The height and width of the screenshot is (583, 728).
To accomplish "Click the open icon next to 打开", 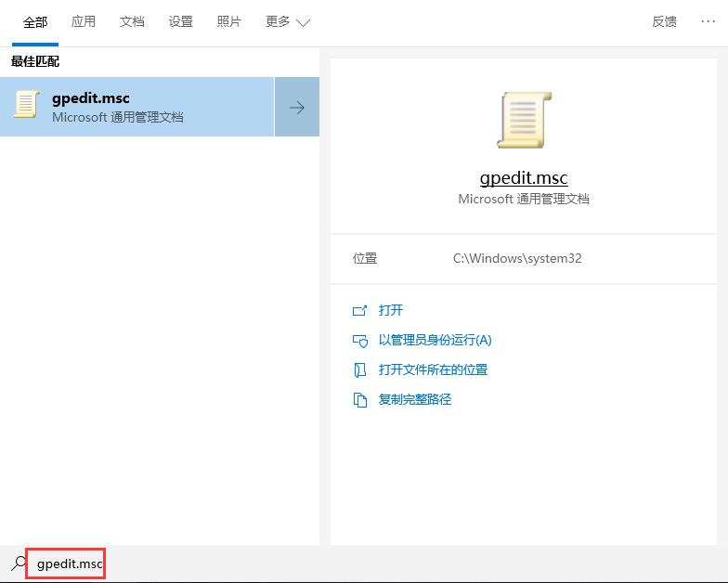I will pyautogui.click(x=360, y=310).
